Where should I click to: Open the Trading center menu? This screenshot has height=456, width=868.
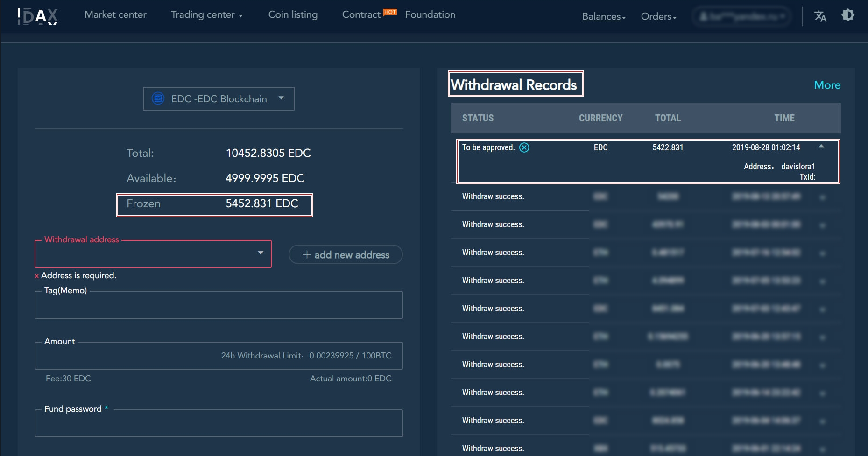(x=207, y=14)
